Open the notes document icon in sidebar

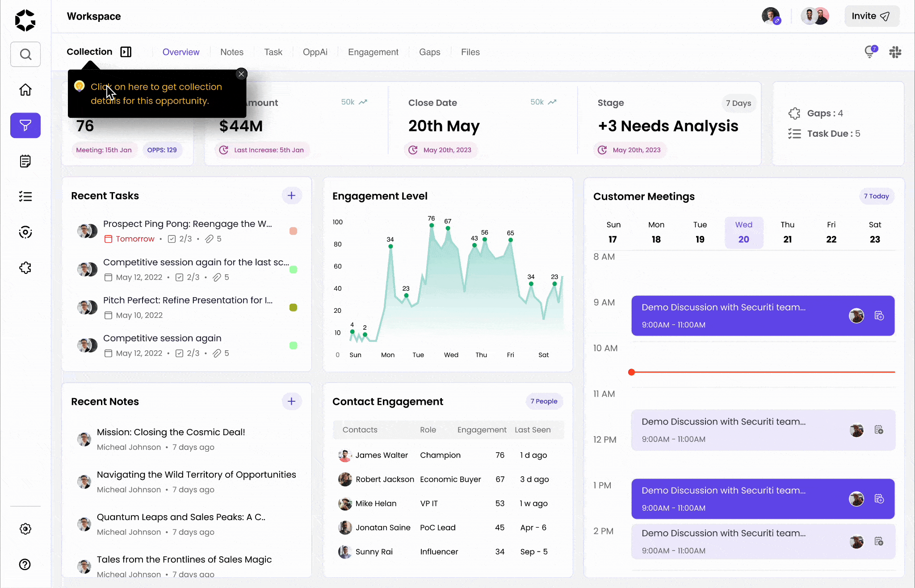(25, 161)
